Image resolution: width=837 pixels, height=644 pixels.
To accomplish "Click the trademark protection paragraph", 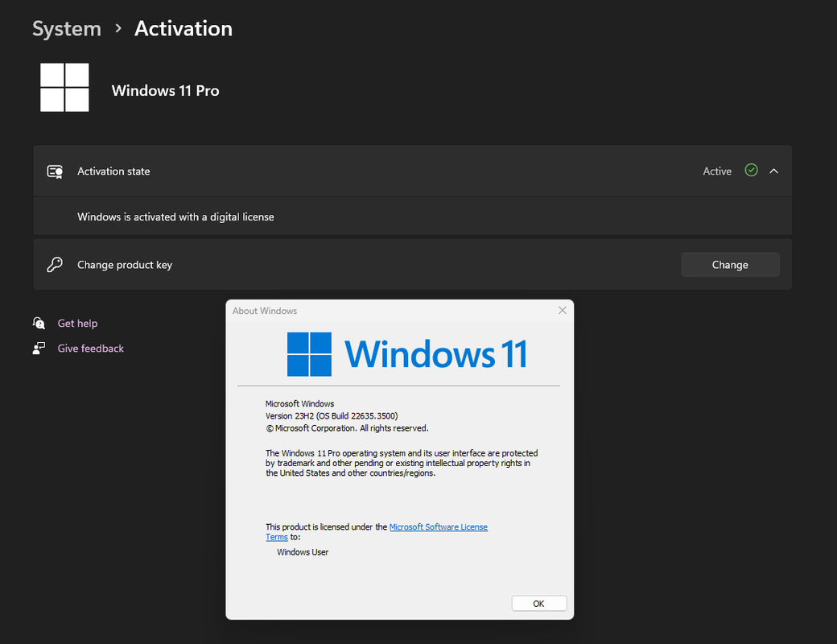I will [x=402, y=463].
